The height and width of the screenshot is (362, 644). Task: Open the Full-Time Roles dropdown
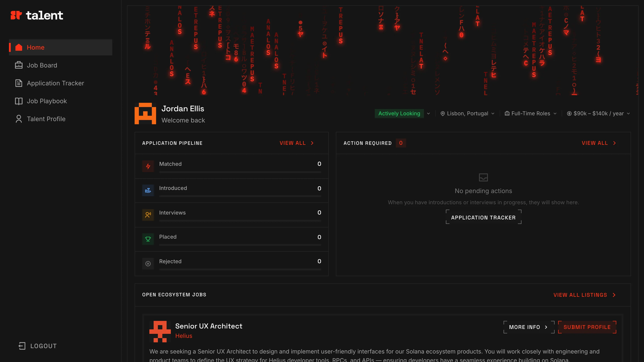tap(531, 114)
